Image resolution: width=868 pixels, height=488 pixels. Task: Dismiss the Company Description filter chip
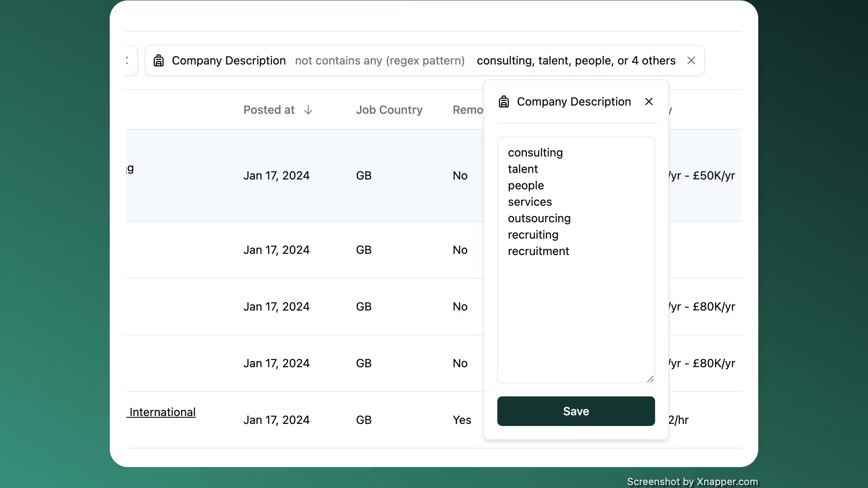(691, 60)
